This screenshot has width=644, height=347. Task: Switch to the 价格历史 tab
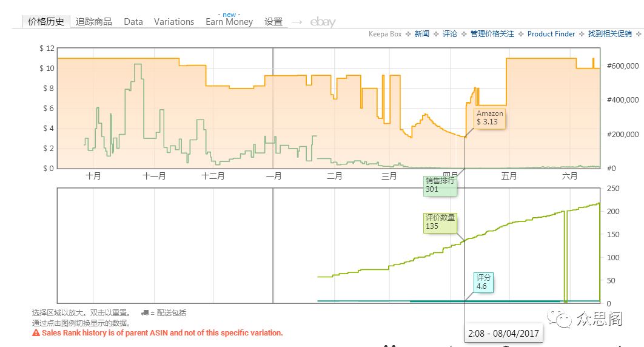[x=46, y=22]
